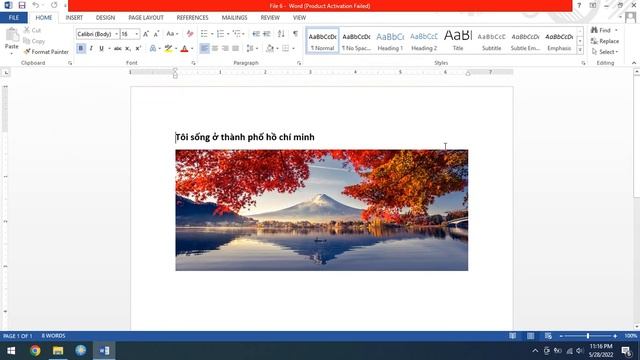Image resolution: width=640 pixels, height=360 pixels.
Task: Open the Shading color dropdown
Action: pyautogui.click(x=277, y=49)
